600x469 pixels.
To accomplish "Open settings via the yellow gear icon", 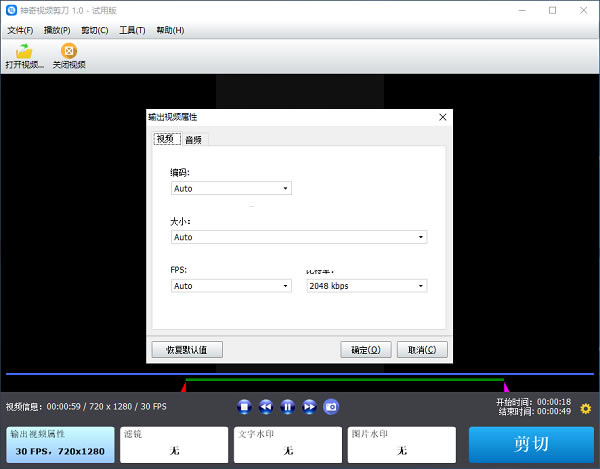I will 585,409.
